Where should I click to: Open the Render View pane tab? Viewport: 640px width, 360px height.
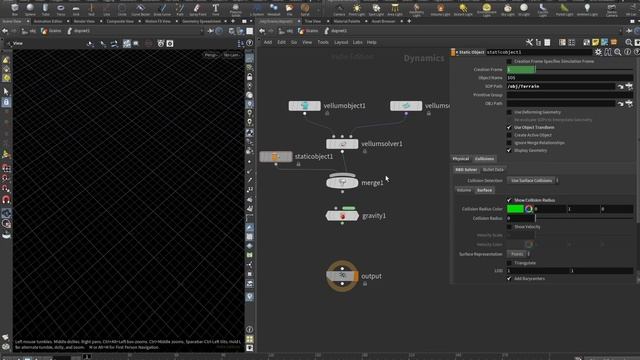(84, 21)
